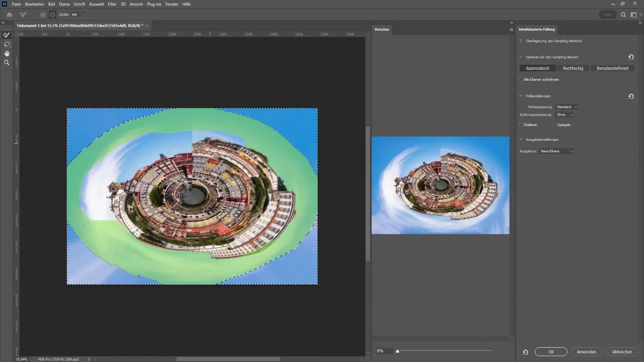Open the Farbanpassung dropdown
The height and width of the screenshot is (362, 644).
click(566, 107)
